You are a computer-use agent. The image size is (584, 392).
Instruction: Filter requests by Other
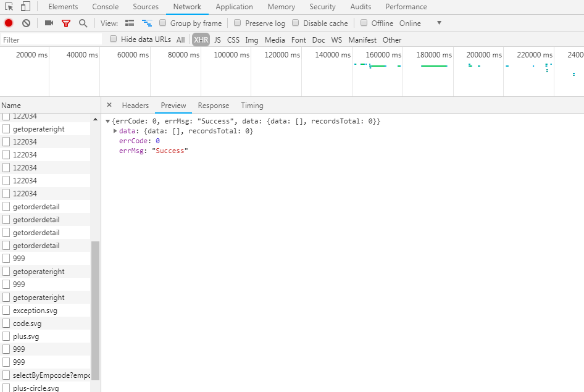tap(392, 40)
